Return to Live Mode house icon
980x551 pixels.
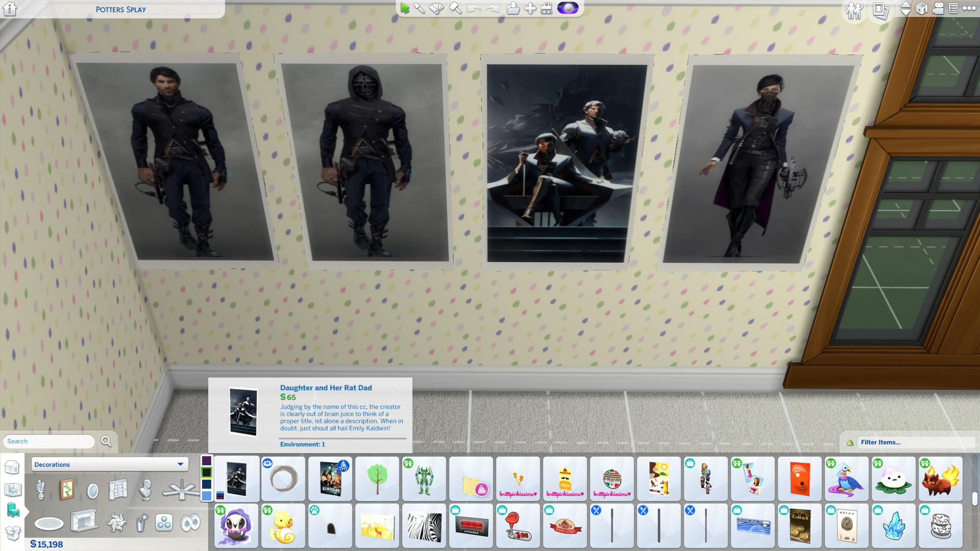click(10, 9)
